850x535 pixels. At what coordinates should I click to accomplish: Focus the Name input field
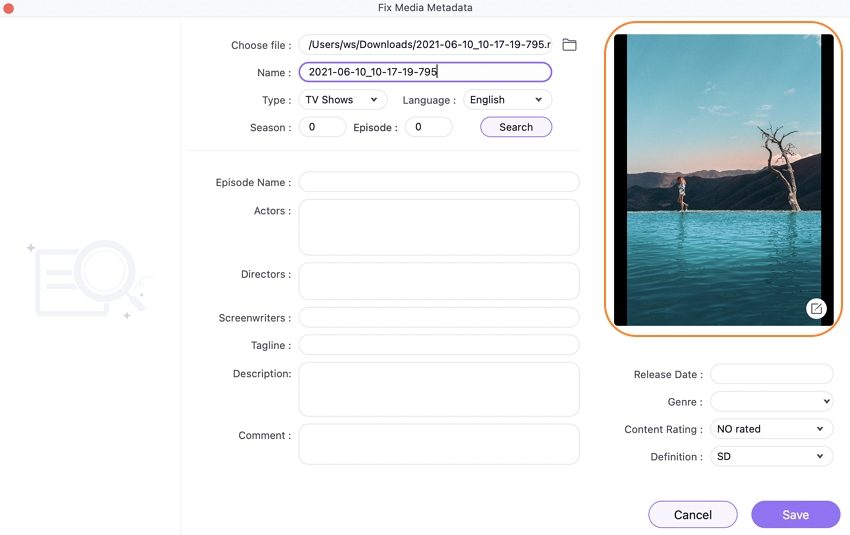pyautogui.click(x=425, y=72)
